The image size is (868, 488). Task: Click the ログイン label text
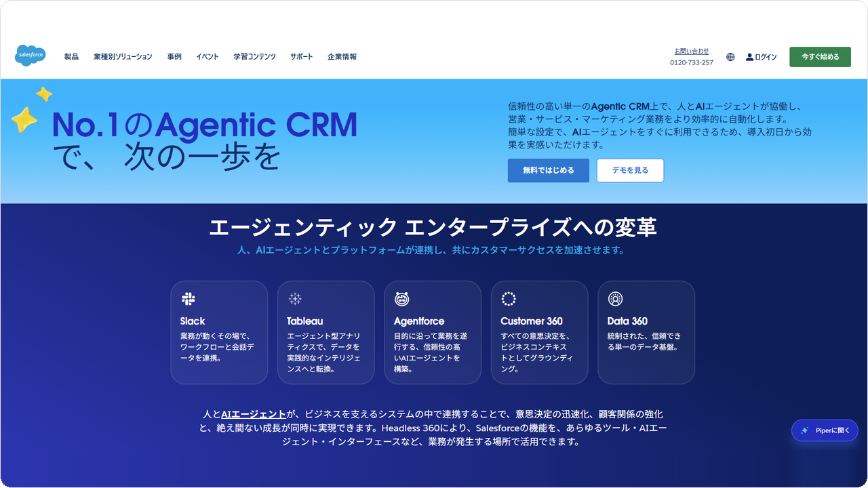(766, 57)
